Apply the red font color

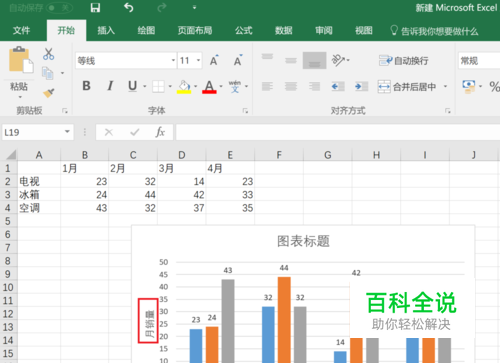tap(209, 87)
